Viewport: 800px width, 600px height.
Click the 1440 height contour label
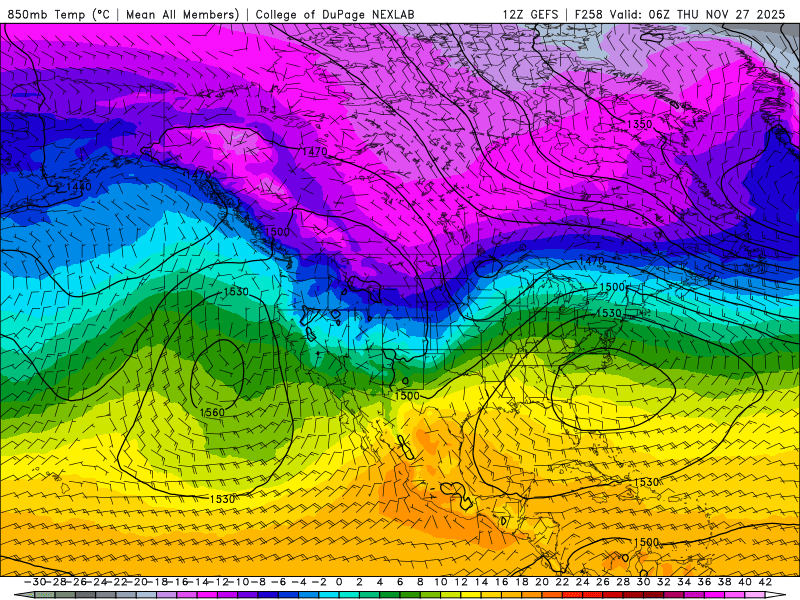point(79,187)
